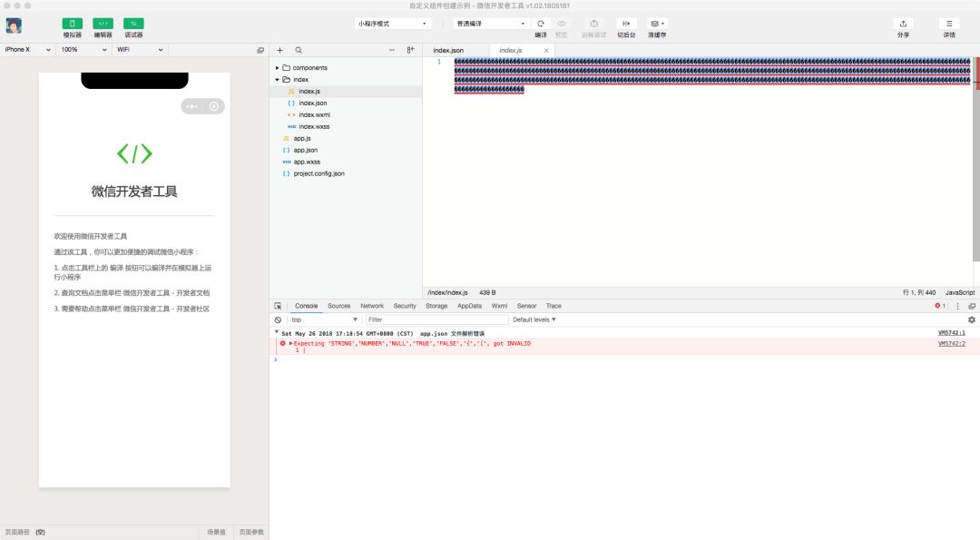Open the details hamburger icon
980x540 pixels.
click(x=949, y=24)
